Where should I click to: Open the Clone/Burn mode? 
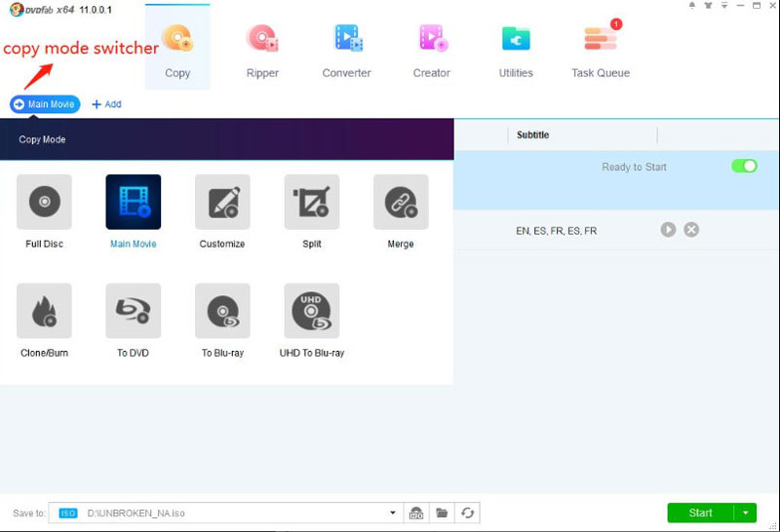[44, 312]
